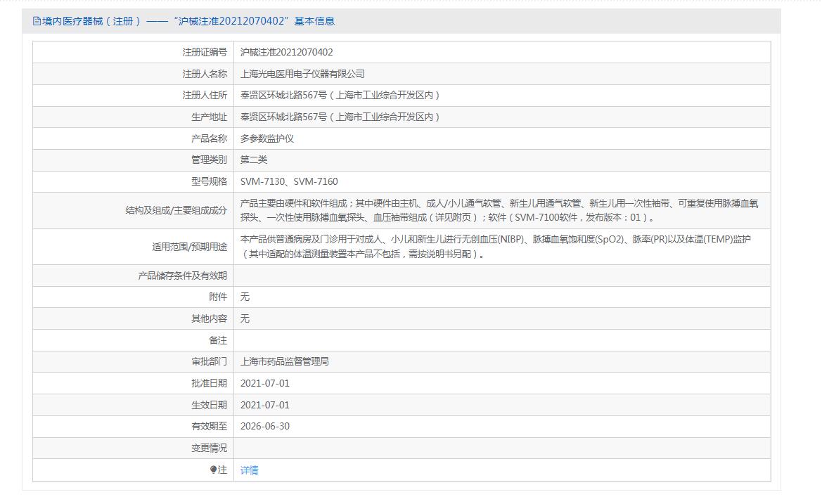Select registration number 沪械注准20212070402 value

[286, 52]
